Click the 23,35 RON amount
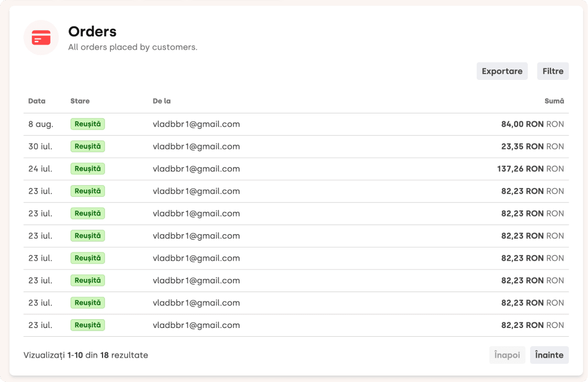 (x=522, y=146)
